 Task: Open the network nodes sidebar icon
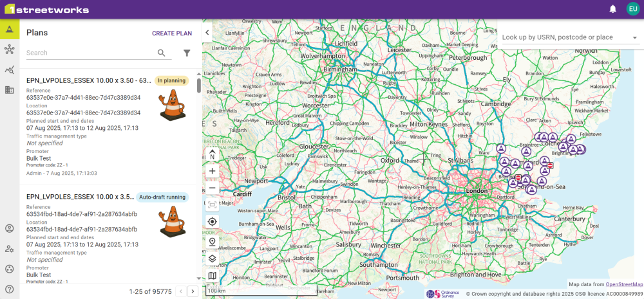[10, 50]
